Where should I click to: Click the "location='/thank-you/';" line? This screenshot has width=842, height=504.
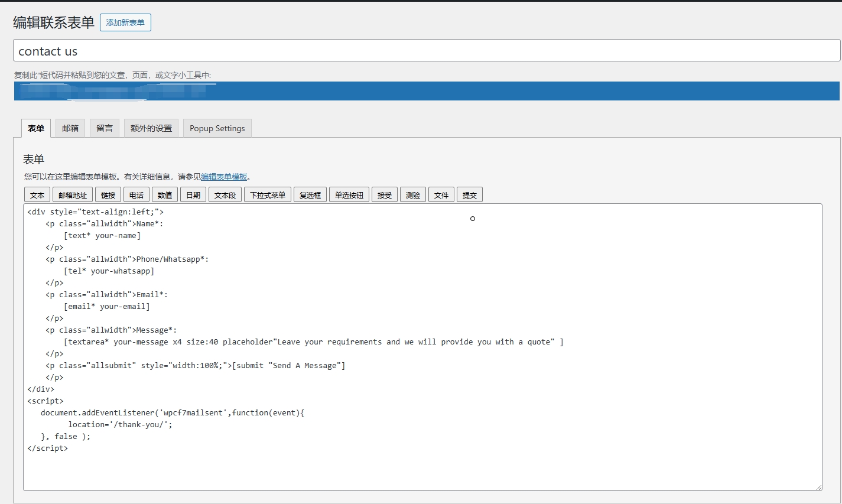[x=121, y=425]
